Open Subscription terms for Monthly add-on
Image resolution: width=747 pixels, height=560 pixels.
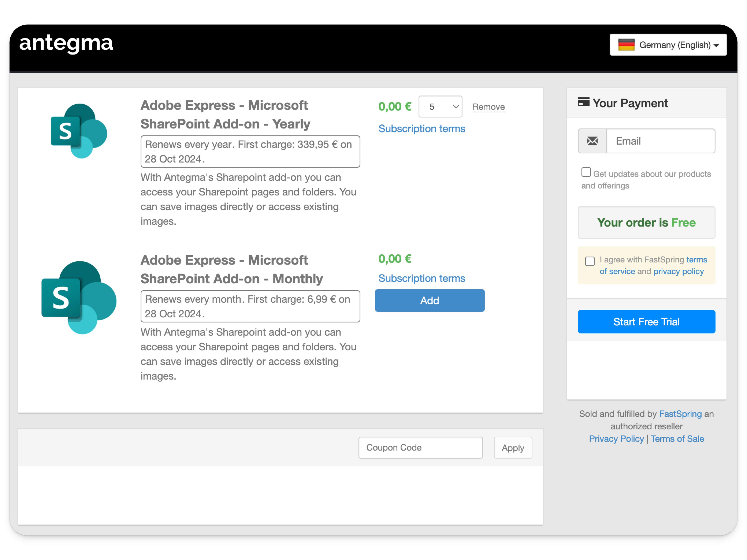coord(421,278)
